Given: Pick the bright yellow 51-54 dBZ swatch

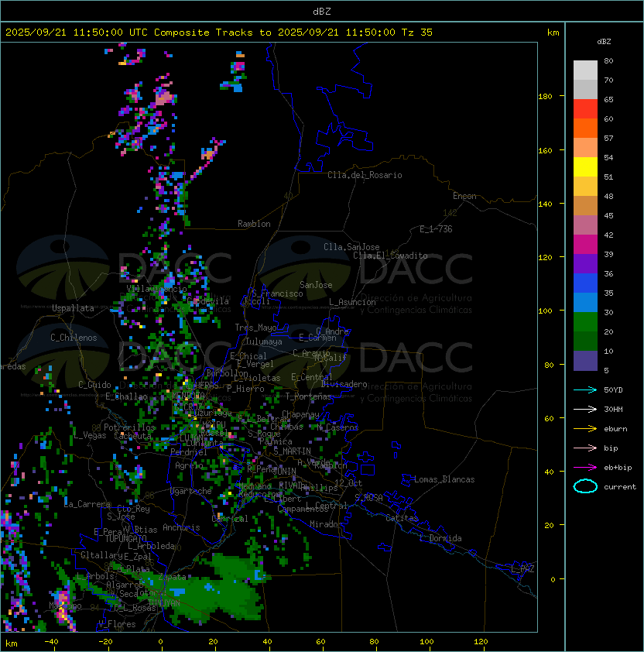Looking at the screenshot, I should [x=585, y=166].
